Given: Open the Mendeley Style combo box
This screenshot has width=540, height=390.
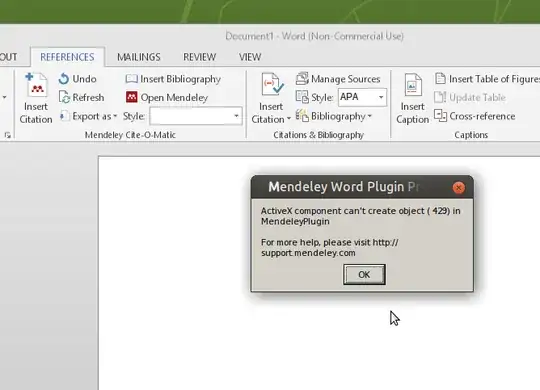Looking at the screenshot, I should 196,116.
